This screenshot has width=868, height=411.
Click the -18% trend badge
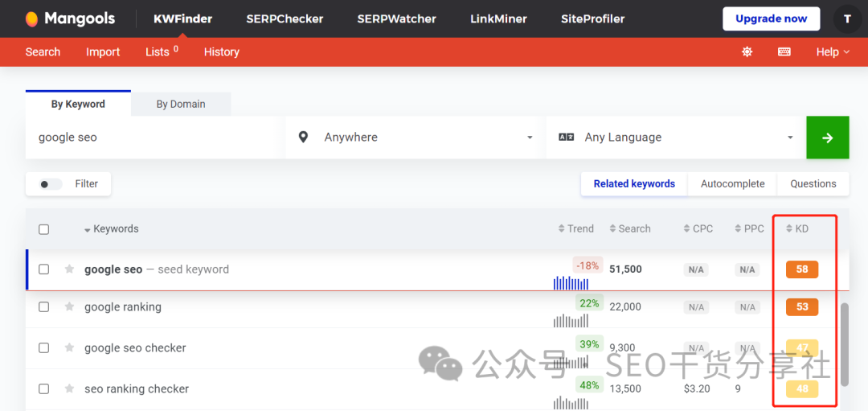coord(588,266)
